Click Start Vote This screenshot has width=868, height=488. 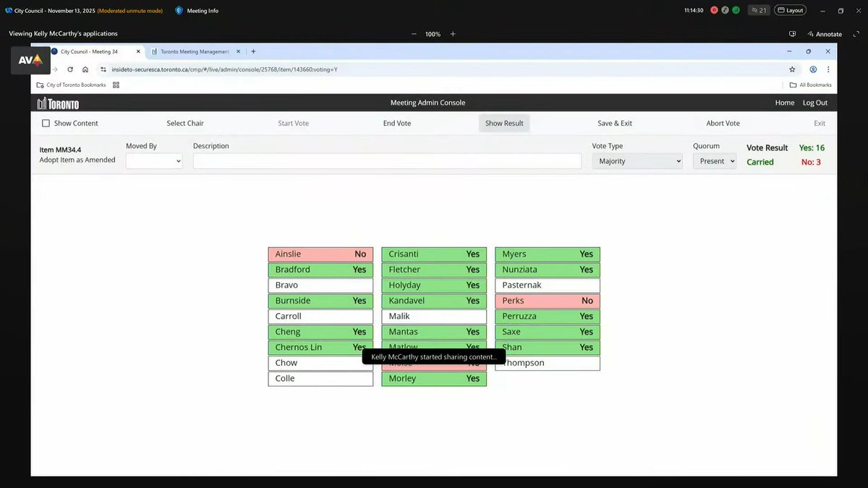coord(293,123)
